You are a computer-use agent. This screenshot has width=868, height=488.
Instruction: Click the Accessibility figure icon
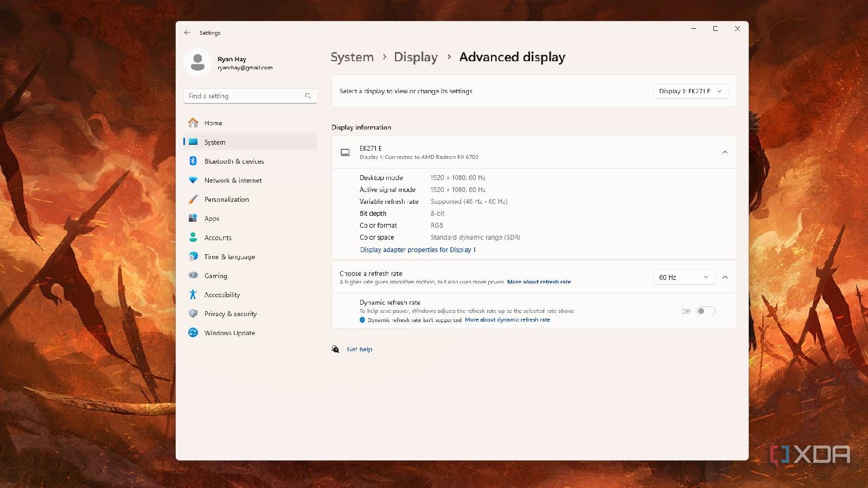pyautogui.click(x=193, y=294)
